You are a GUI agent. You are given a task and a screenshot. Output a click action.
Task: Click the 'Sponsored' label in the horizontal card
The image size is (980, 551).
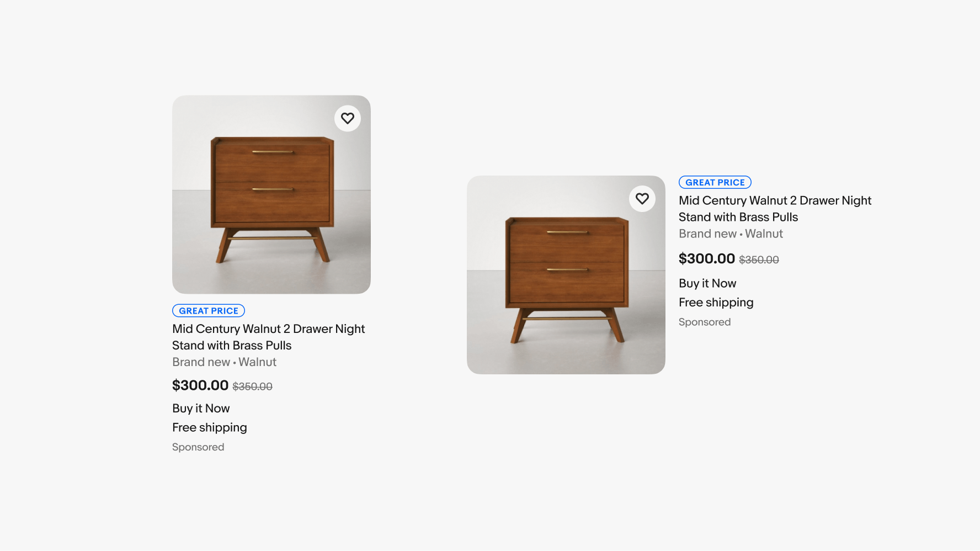pyautogui.click(x=705, y=322)
